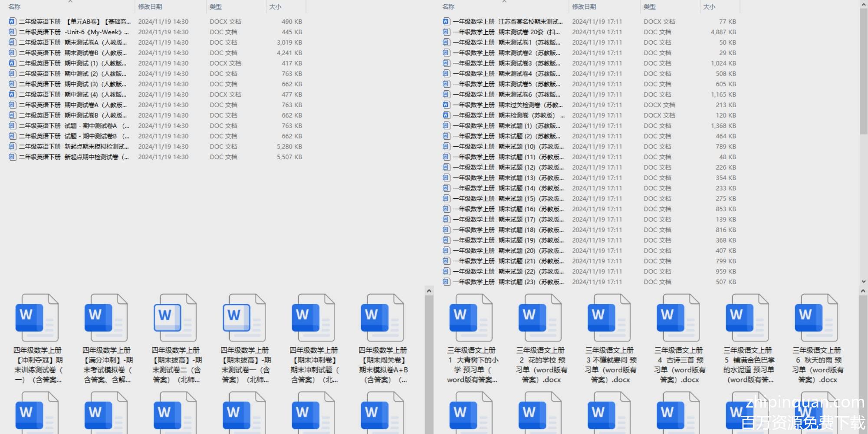Select 三年级语文上册 3 不懂就要问 document icon
The image size is (868, 434).
coord(609,318)
